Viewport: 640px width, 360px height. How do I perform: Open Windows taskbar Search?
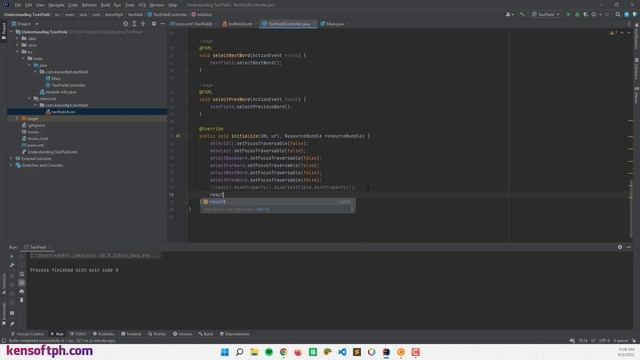240,352
